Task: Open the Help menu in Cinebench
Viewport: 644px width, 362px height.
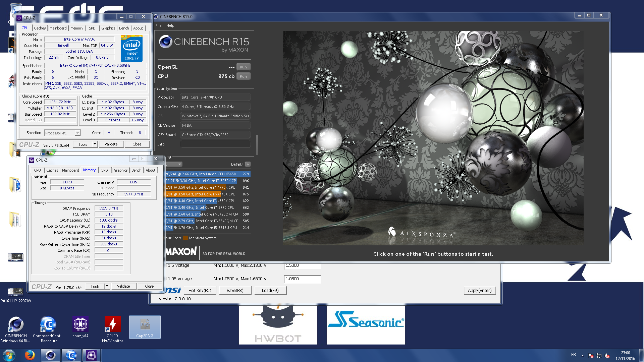Action: [x=170, y=25]
